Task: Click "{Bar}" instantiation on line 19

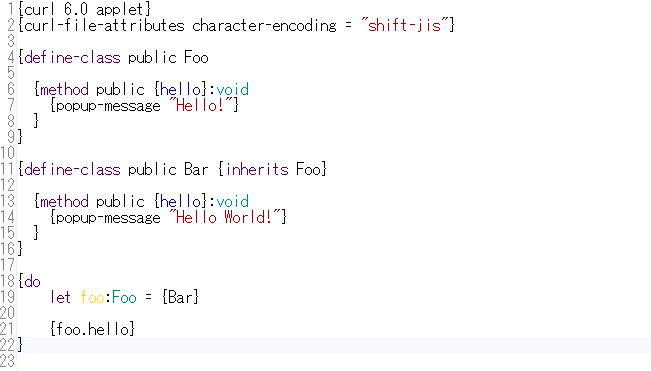Action: 181,297
